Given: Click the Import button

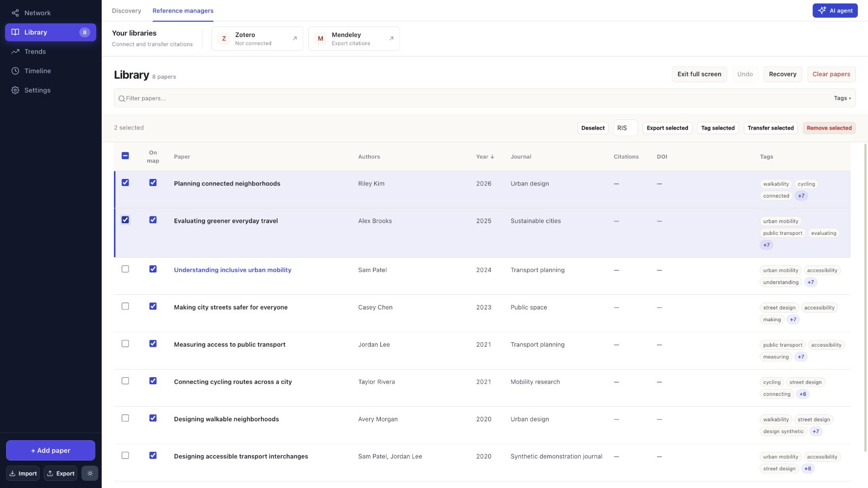Looking at the screenshot, I should (23, 473).
